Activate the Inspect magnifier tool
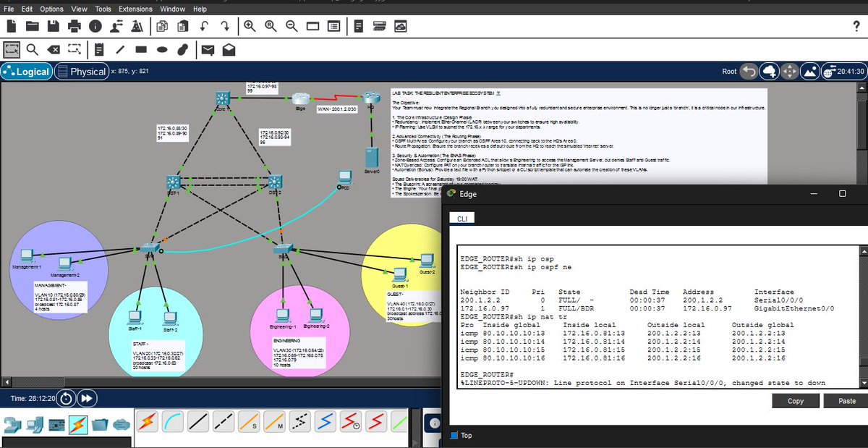The height and width of the screenshot is (448, 868). coord(33,49)
